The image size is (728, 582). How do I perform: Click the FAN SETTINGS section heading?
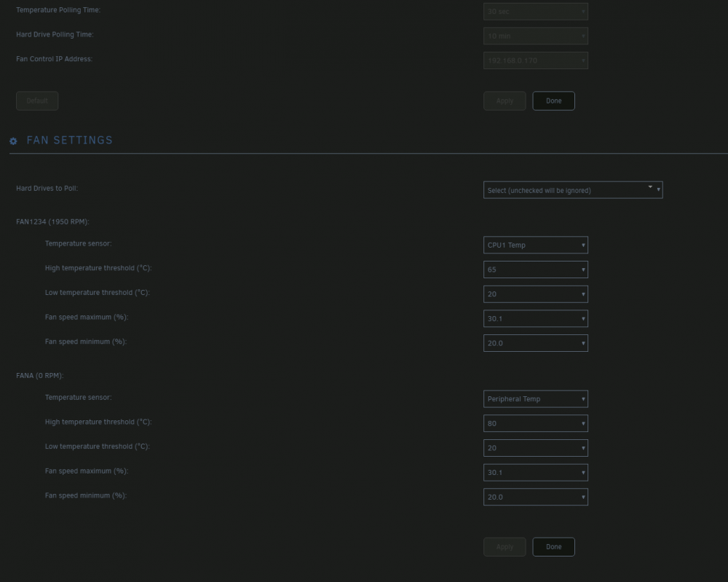pyautogui.click(x=70, y=141)
